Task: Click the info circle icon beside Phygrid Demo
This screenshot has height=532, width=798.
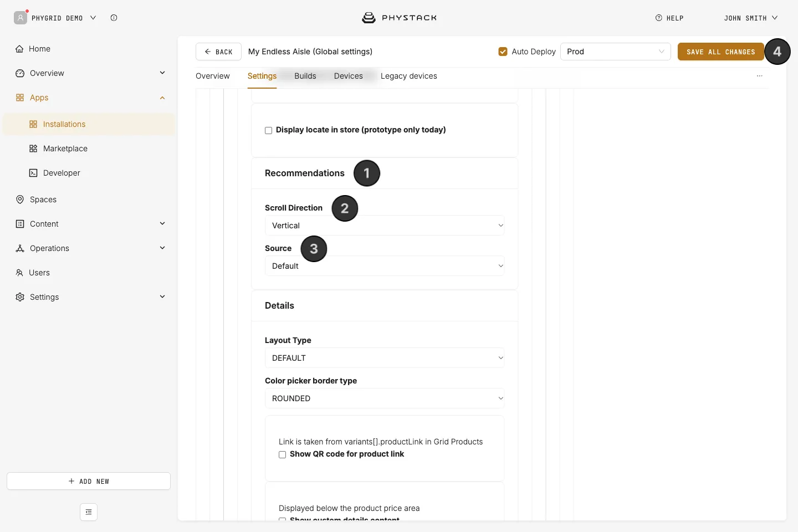Action: tap(114, 18)
